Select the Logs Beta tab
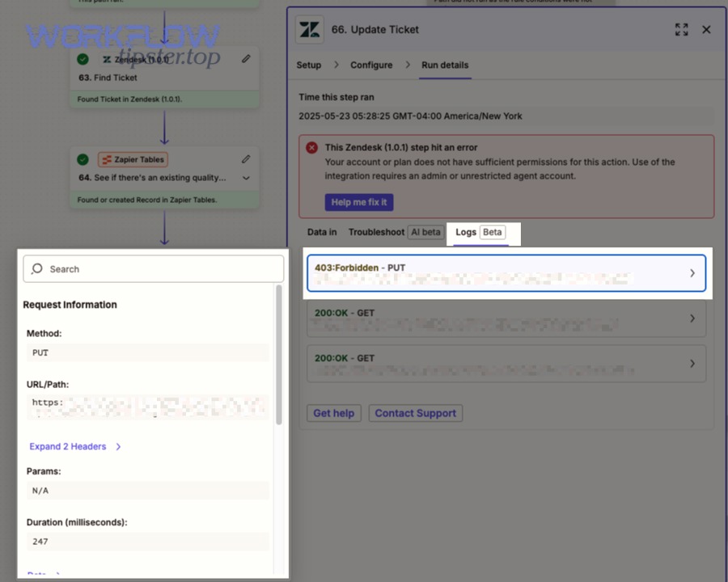This screenshot has width=728, height=582. coord(480,232)
